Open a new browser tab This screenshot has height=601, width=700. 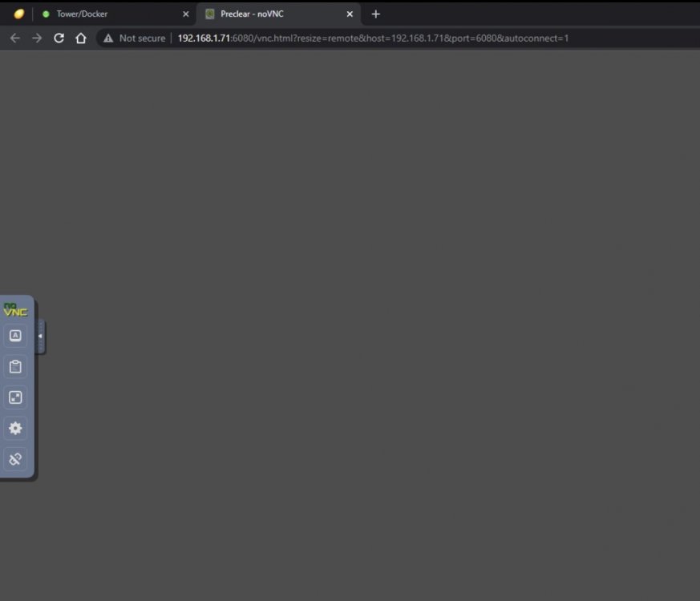(376, 14)
